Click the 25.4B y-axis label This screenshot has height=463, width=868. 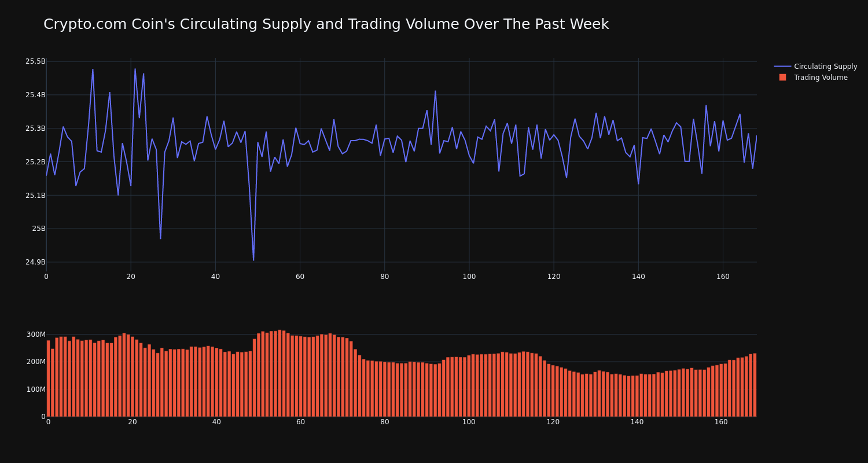pos(35,95)
